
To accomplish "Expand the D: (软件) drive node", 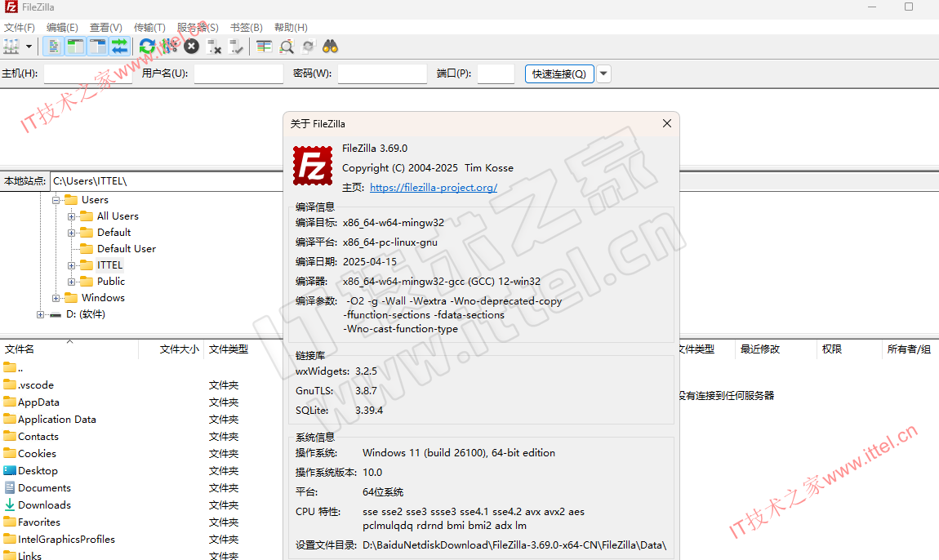I will (x=40, y=314).
